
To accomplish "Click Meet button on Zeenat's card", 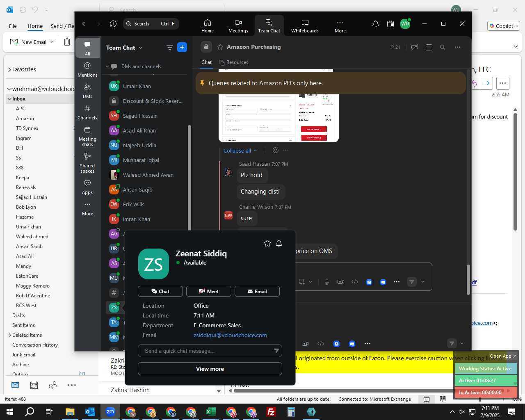I will point(208,291).
